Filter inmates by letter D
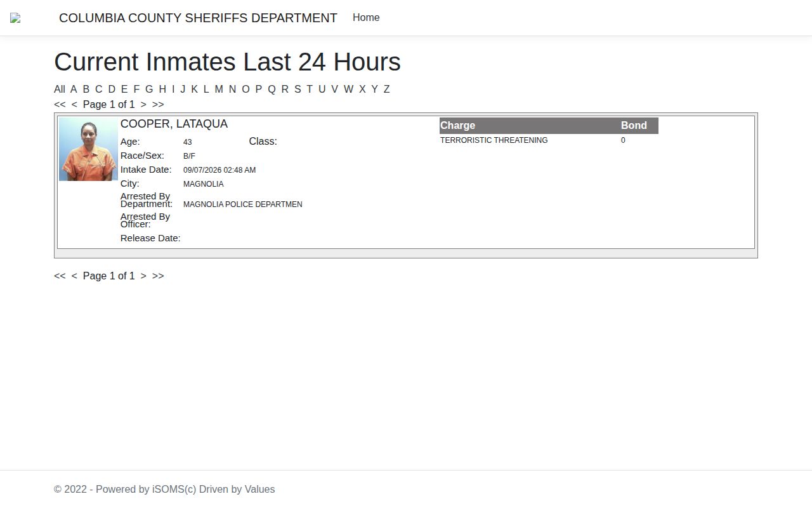This screenshot has height=508, width=812. (112, 90)
